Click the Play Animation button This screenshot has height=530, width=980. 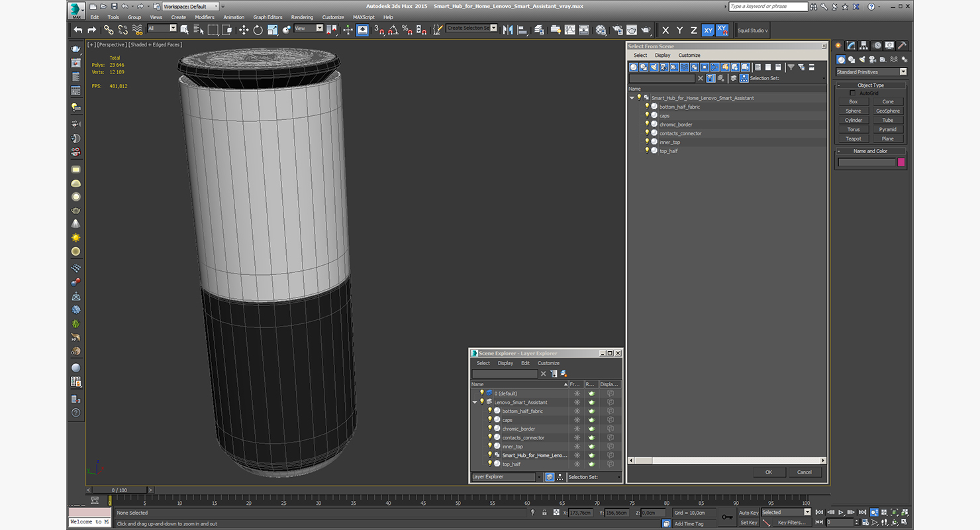[x=841, y=512]
